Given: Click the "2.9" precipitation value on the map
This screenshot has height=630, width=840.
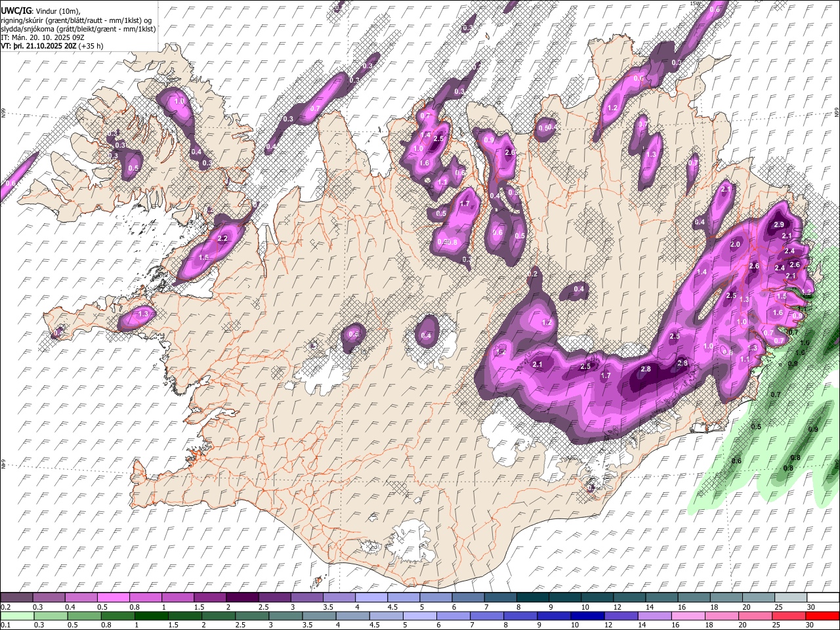Looking at the screenshot, I should click(779, 224).
